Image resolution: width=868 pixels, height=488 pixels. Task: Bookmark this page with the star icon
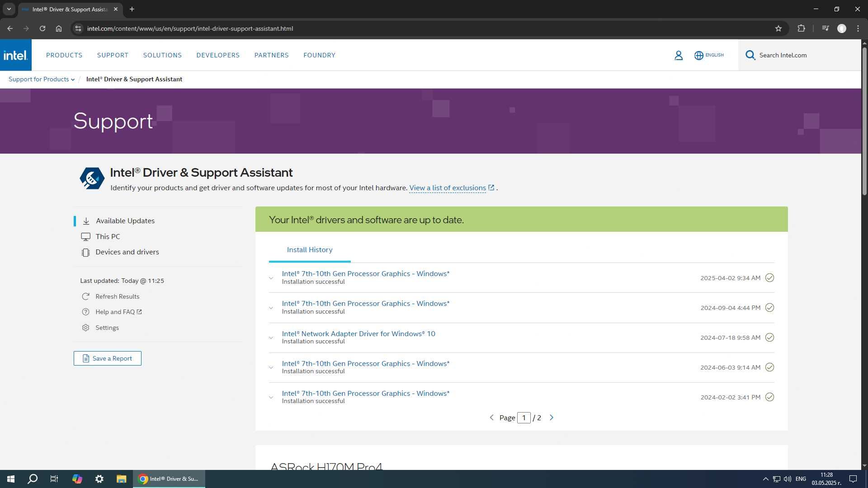(778, 28)
